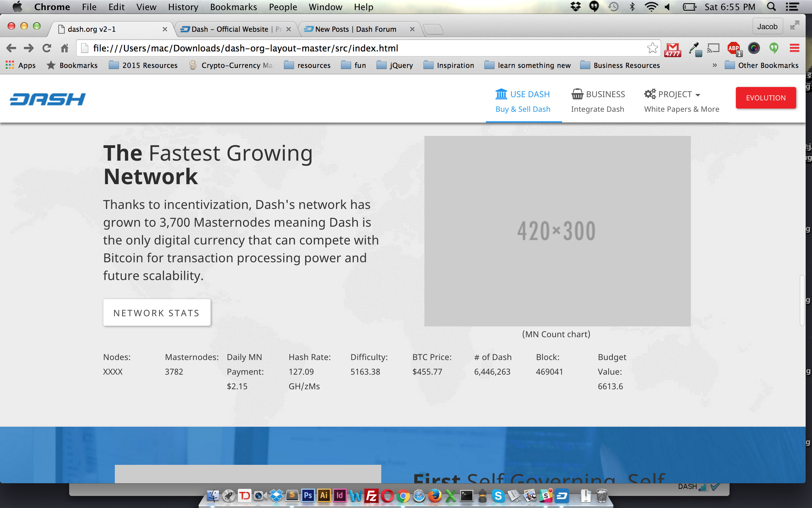Click the Dash logo on the page
812x508 pixels.
point(48,99)
